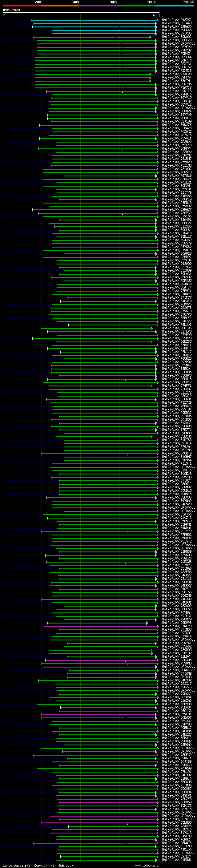Open the UniRef100_D0CRT9 hit link

176,453
